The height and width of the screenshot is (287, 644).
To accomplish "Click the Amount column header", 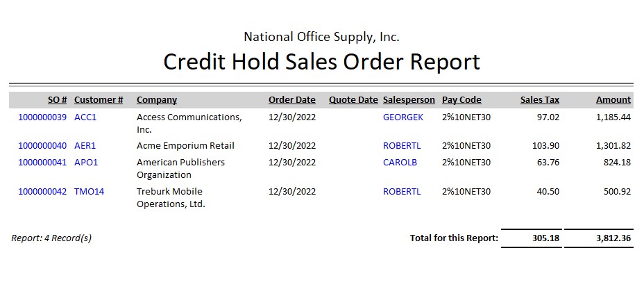I will (x=613, y=100).
